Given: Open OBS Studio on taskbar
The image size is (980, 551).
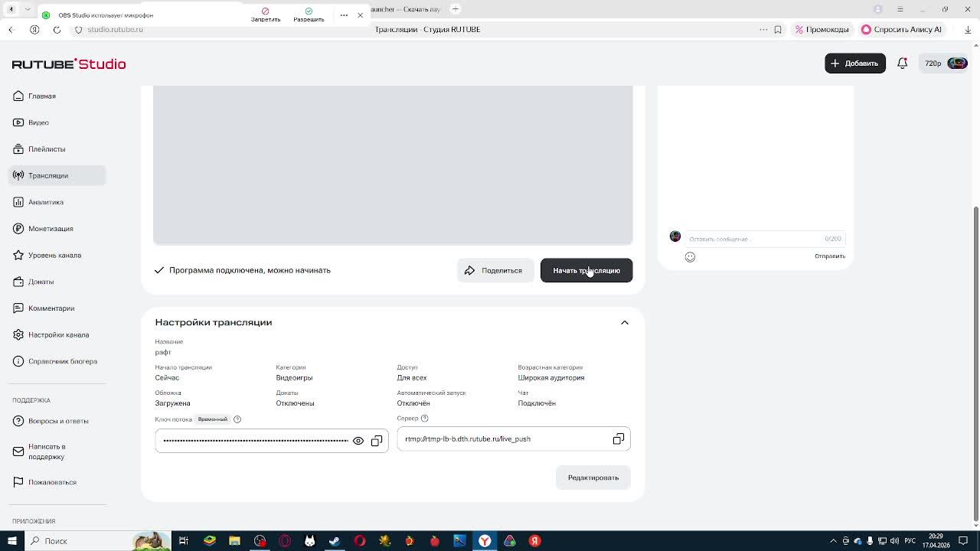Looking at the screenshot, I should (260, 541).
